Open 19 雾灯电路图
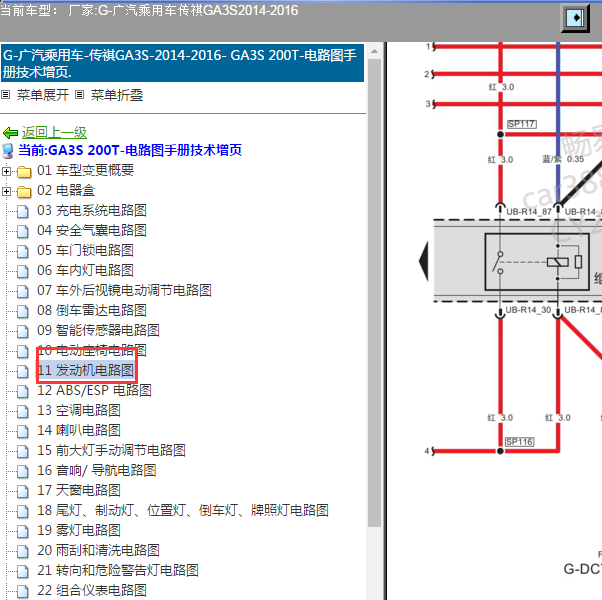Image resolution: width=602 pixels, height=600 pixels. [79, 530]
